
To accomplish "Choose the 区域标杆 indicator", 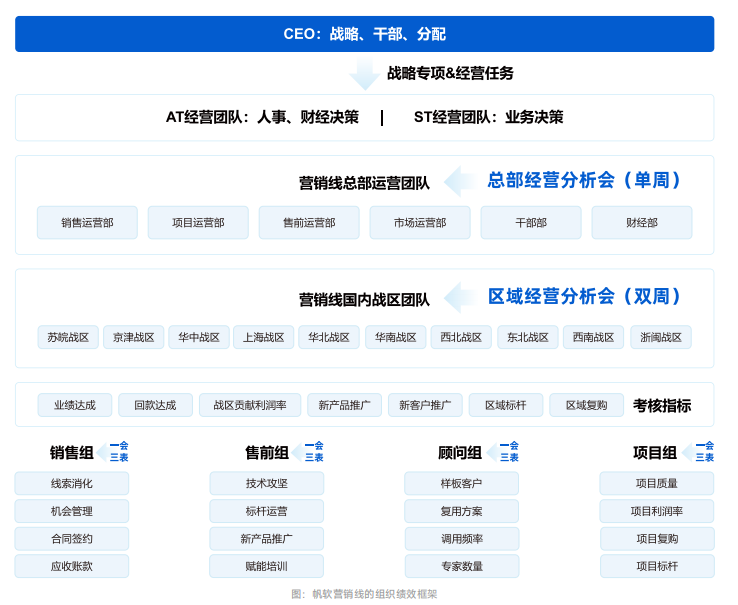I will (x=506, y=405).
